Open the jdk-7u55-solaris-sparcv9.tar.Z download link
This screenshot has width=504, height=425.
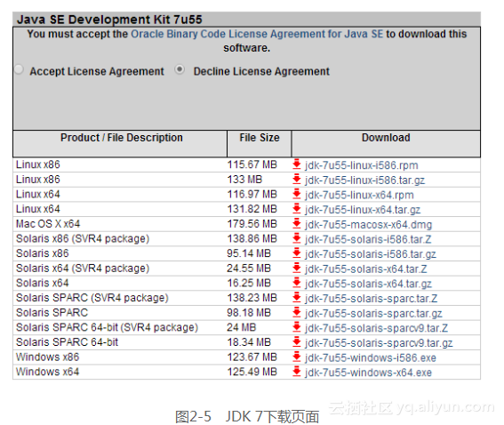point(376,328)
